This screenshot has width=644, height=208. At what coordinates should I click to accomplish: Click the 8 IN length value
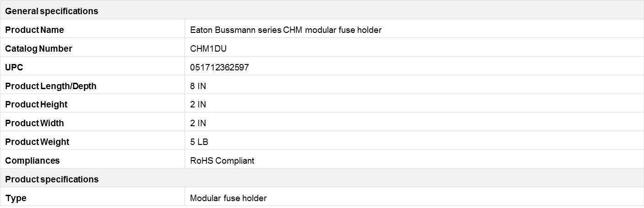(198, 86)
